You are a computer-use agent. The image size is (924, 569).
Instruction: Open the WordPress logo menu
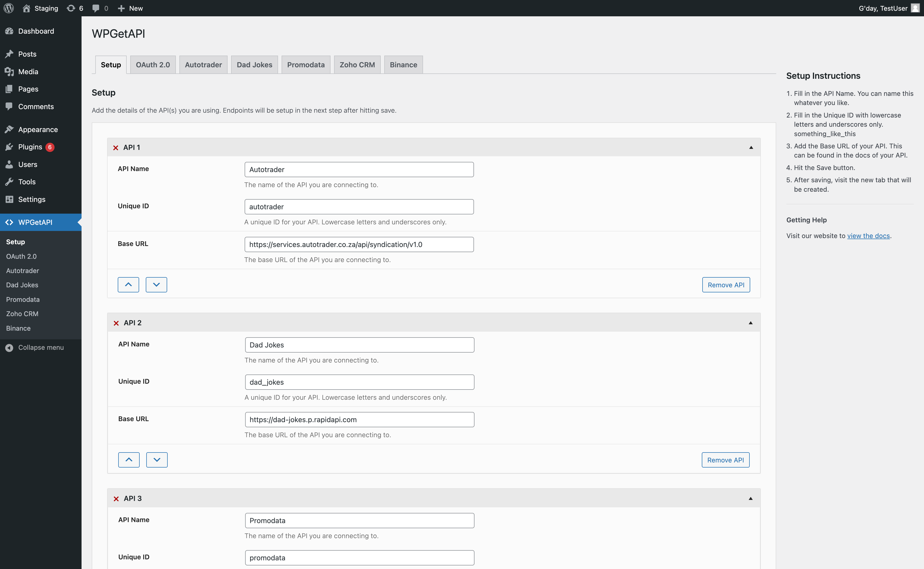pos(9,8)
